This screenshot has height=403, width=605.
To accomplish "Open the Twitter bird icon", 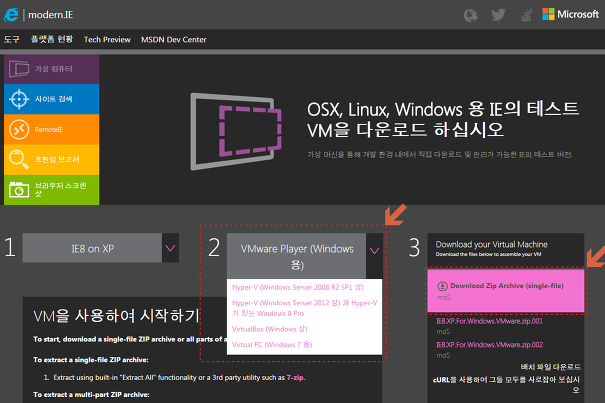I will 498,15.
